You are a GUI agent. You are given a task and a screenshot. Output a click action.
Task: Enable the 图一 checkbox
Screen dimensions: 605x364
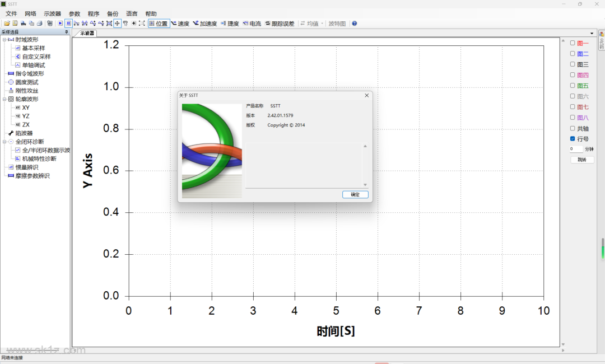573,43
